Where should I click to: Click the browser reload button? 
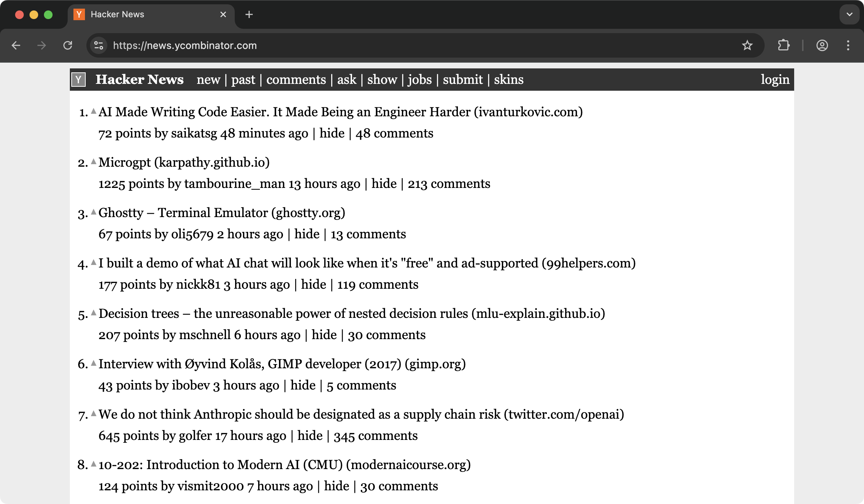[68, 45]
